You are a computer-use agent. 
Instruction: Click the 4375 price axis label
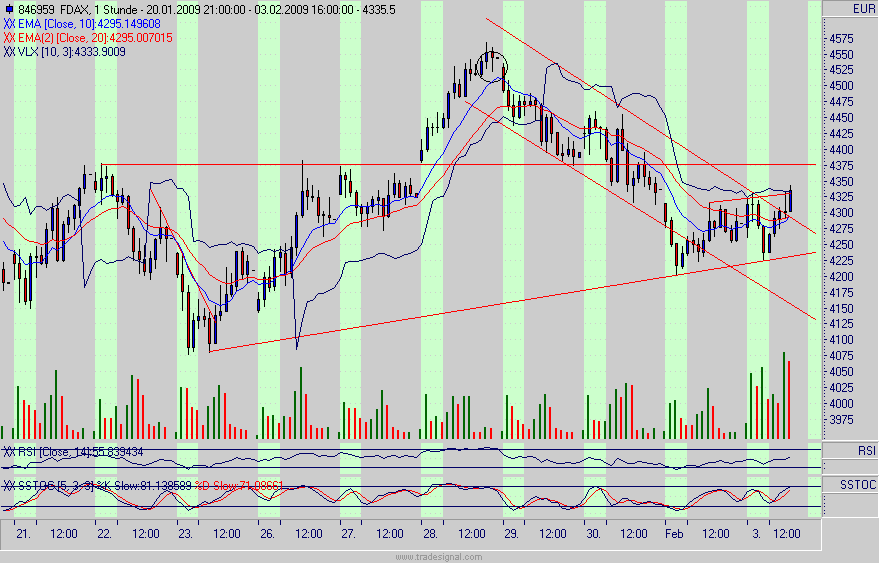841,166
